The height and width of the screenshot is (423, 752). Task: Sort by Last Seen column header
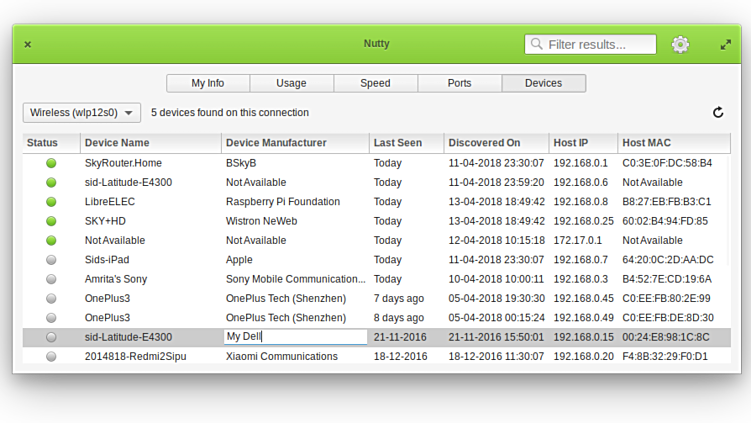(406, 143)
